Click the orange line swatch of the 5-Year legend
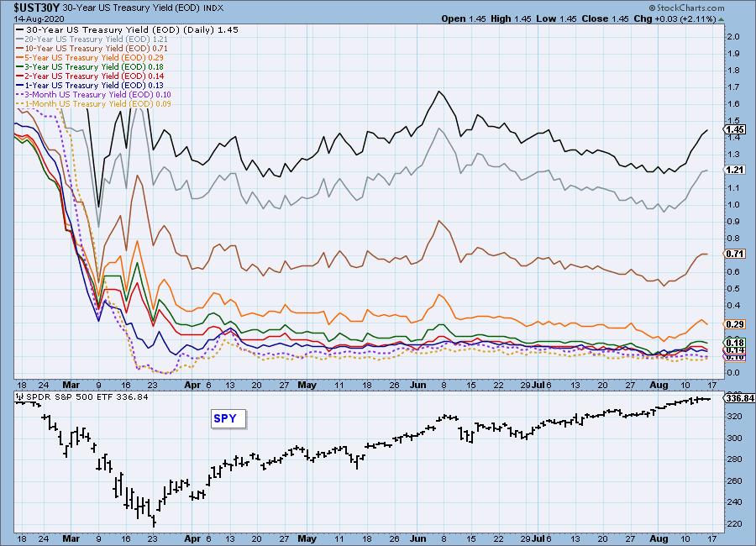 click(20, 57)
